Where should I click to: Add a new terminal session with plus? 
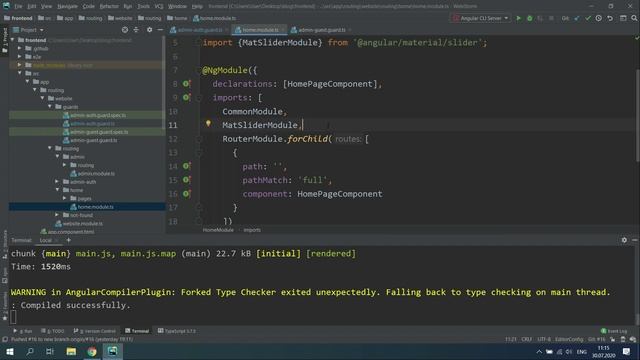coord(69,240)
